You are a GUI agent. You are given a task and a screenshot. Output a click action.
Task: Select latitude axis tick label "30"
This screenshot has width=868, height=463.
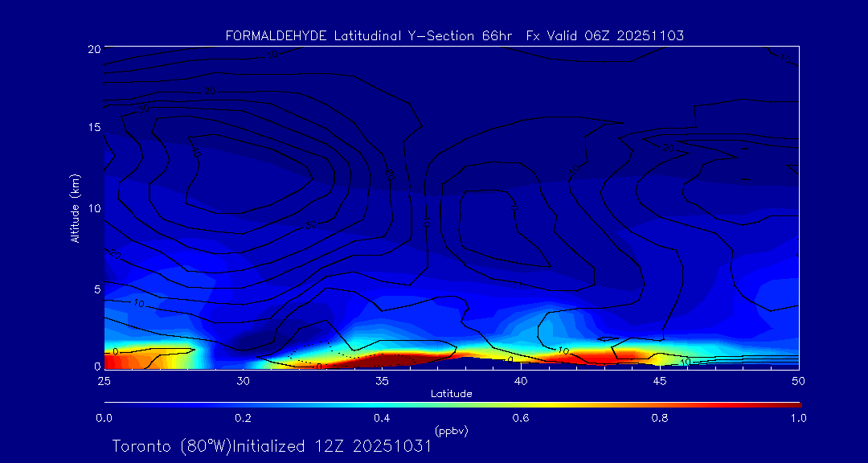coord(243,381)
